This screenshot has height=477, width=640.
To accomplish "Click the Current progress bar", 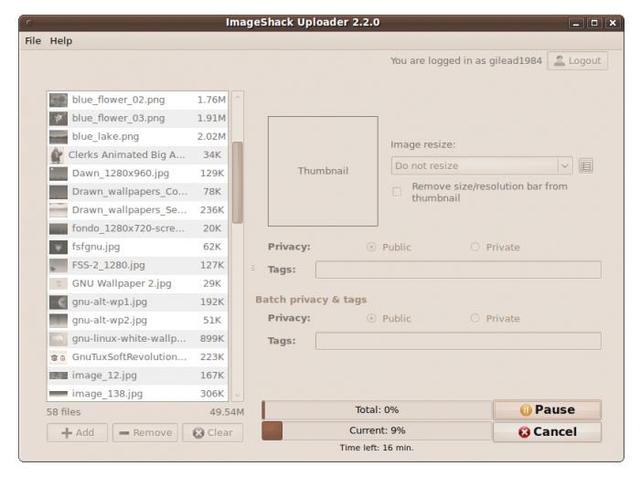I will 377,431.
